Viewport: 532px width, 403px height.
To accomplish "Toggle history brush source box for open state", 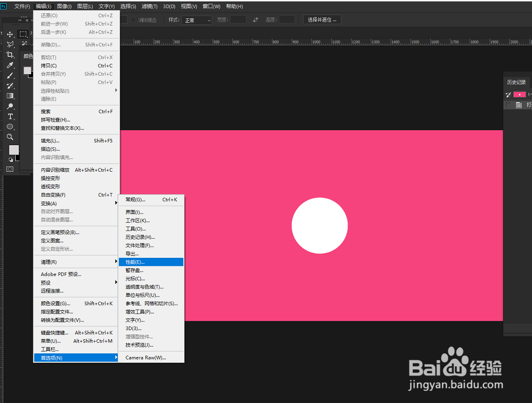I will 508,105.
